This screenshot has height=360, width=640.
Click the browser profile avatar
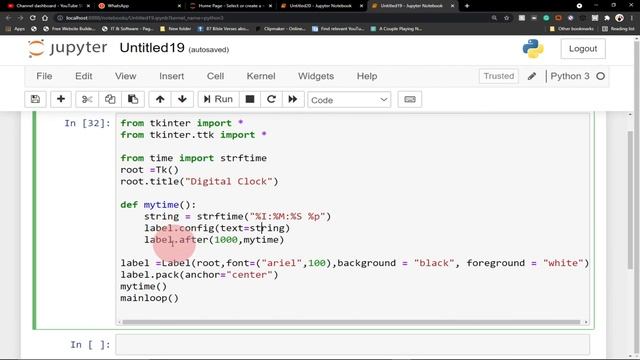click(619, 18)
